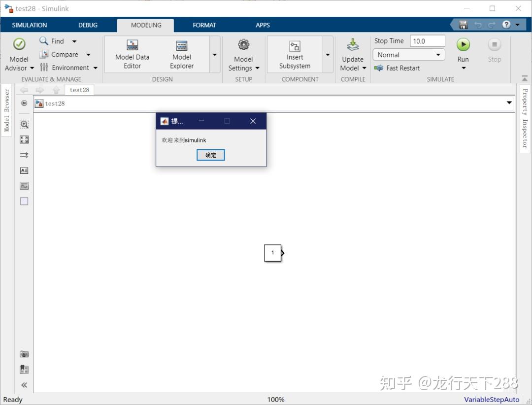The width and height of the screenshot is (532, 405).
Task: Select the zoom magnifier tool in the palette
Action: coord(24,124)
